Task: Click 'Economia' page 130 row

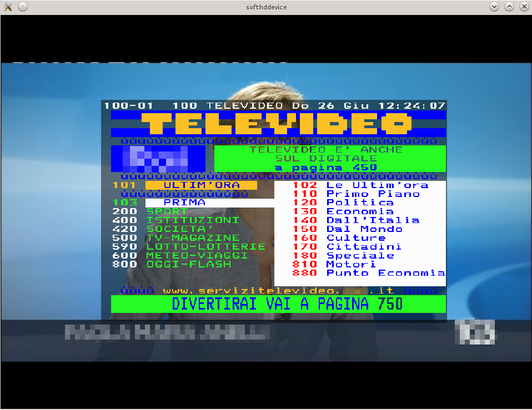Action: pyautogui.click(x=343, y=211)
